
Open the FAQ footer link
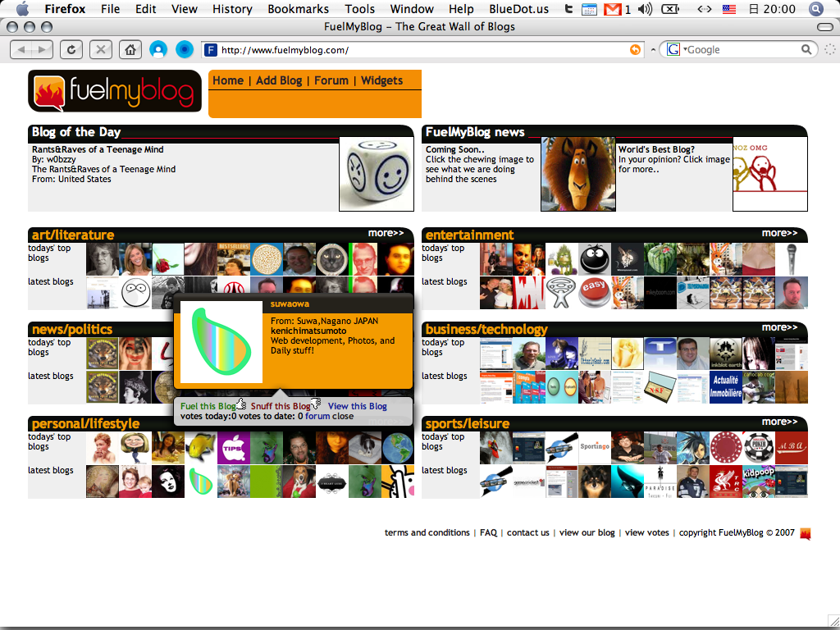tap(488, 532)
